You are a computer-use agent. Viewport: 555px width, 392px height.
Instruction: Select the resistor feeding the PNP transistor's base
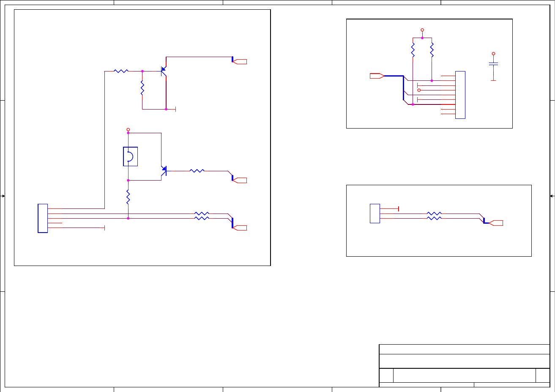121,71
